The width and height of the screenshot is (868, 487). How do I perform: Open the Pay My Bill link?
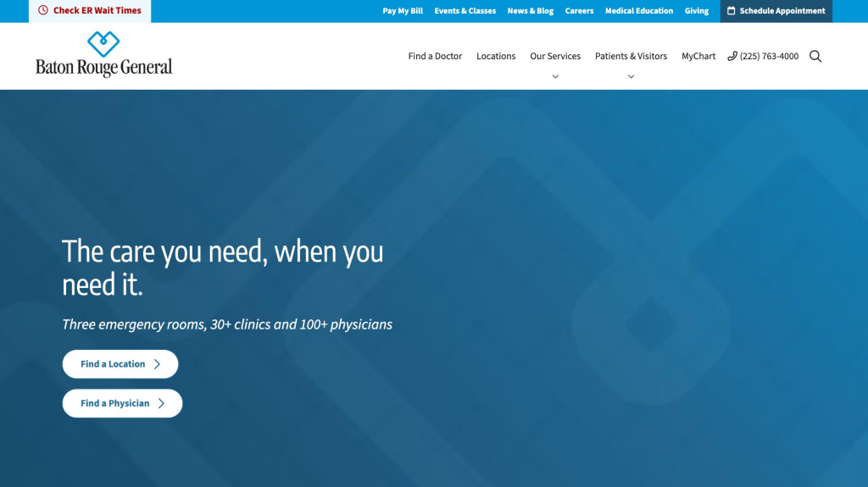(x=403, y=10)
